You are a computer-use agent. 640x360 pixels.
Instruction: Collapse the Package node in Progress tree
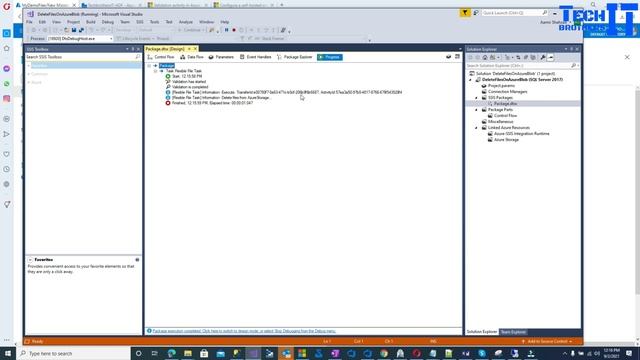149,66
